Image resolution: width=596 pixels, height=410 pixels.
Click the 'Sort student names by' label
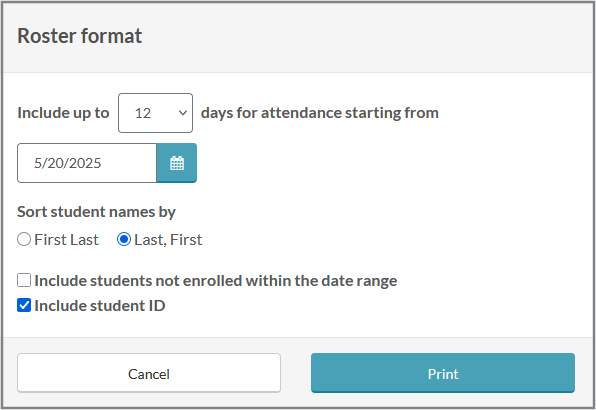click(96, 212)
